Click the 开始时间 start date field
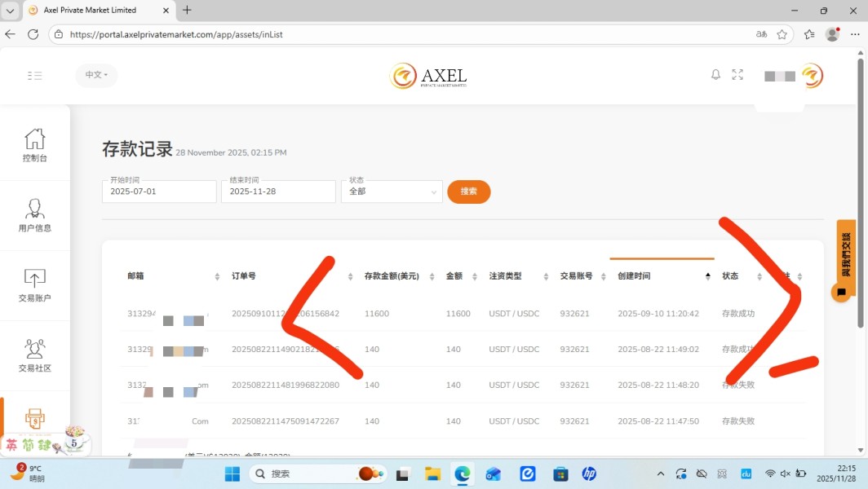 click(x=159, y=192)
